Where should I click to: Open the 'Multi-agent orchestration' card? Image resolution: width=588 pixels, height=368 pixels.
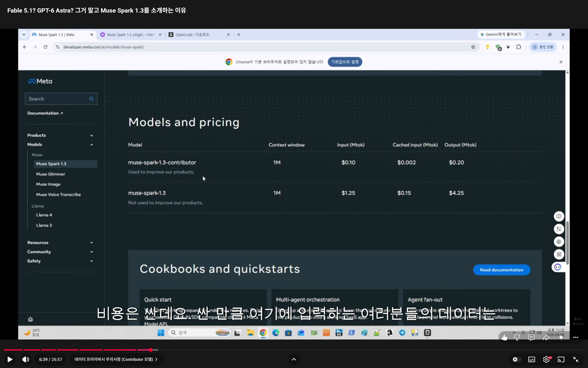(335, 308)
